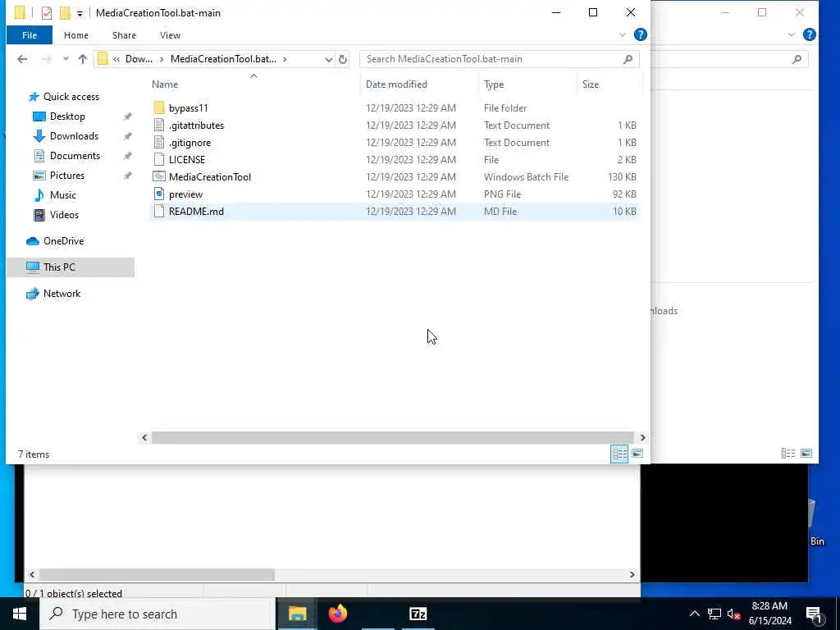Open the Share ribbon tab
The image size is (840, 630).
[124, 35]
